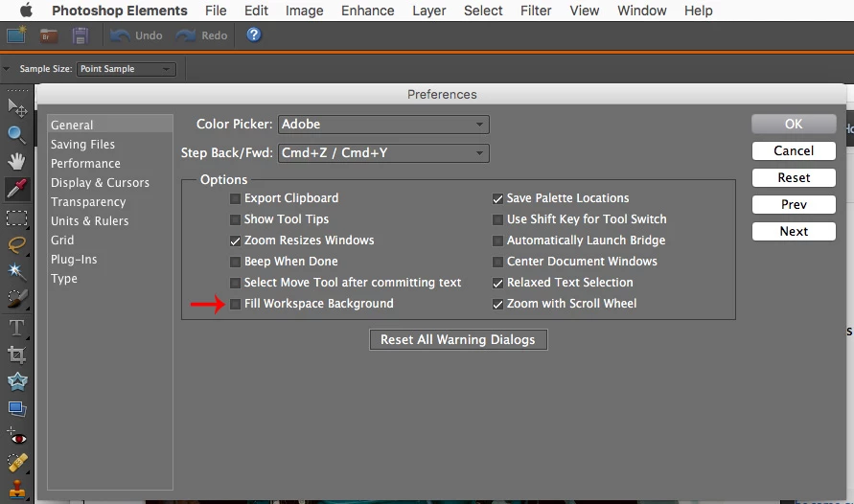Select the Rectangular Marquee tool
The width and height of the screenshot is (854, 504).
pos(16,218)
